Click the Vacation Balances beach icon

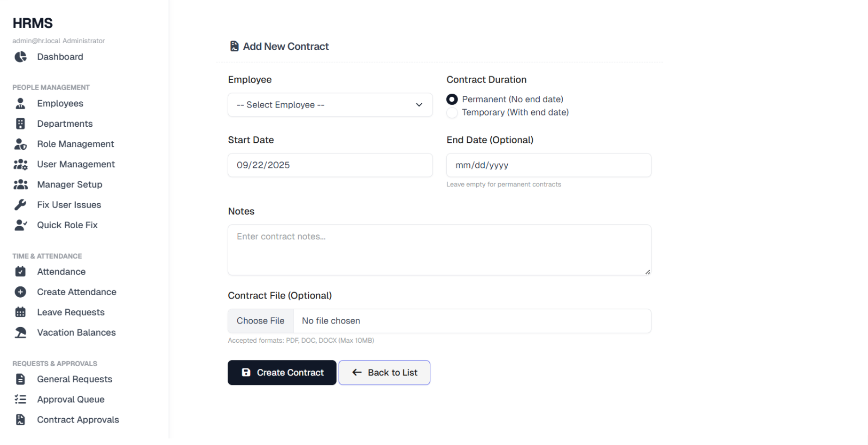pyautogui.click(x=20, y=332)
